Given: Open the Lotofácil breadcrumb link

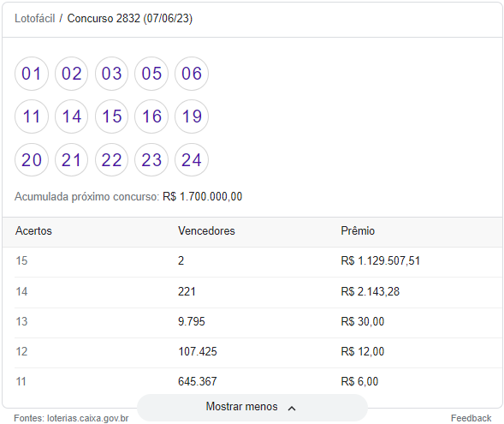Looking at the screenshot, I should point(35,18).
